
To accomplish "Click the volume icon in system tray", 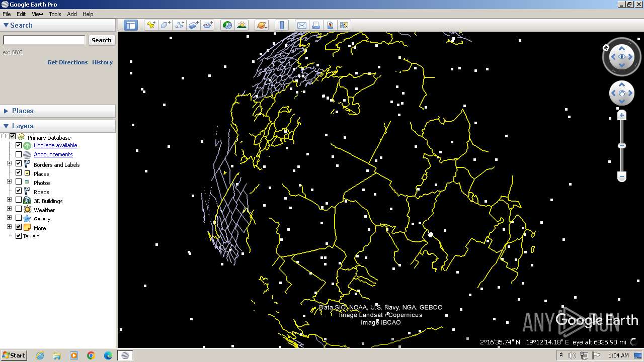I will pyautogui.click(x=572, y=355).
